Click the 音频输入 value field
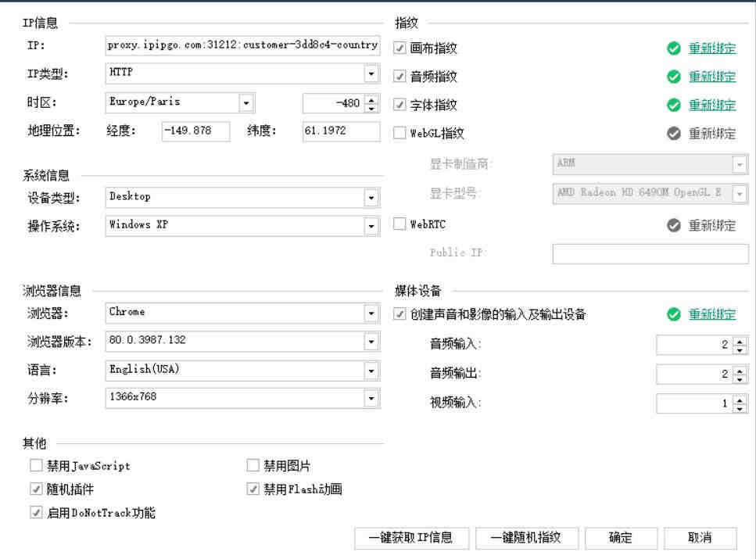Screen dimensions: 756x559 (694, 346)
